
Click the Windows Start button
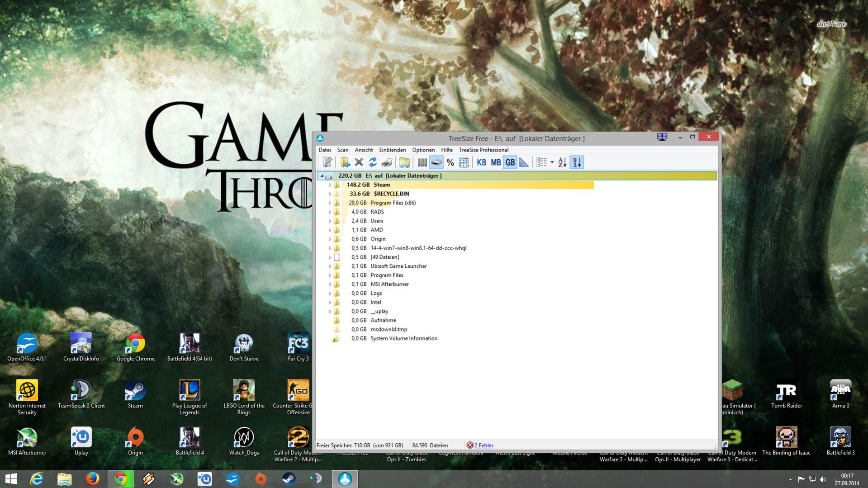(x=11, y=479)
